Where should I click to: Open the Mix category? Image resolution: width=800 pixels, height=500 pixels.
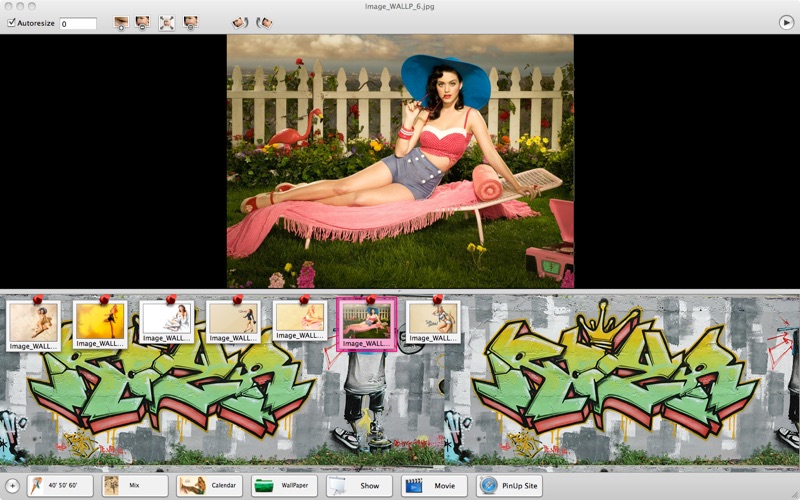pos(135,485)
